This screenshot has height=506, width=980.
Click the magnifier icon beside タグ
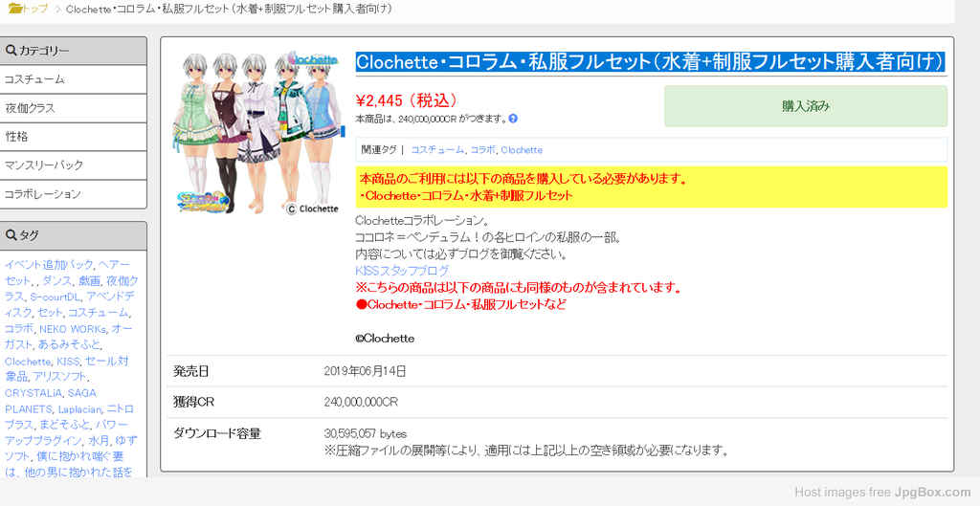click(11, 235)
